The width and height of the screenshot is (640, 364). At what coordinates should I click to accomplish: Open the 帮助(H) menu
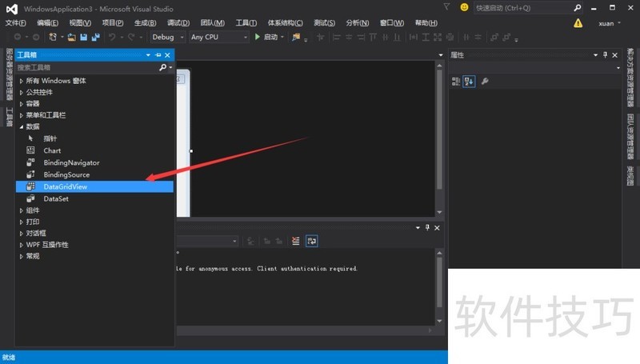click(426, 23)
